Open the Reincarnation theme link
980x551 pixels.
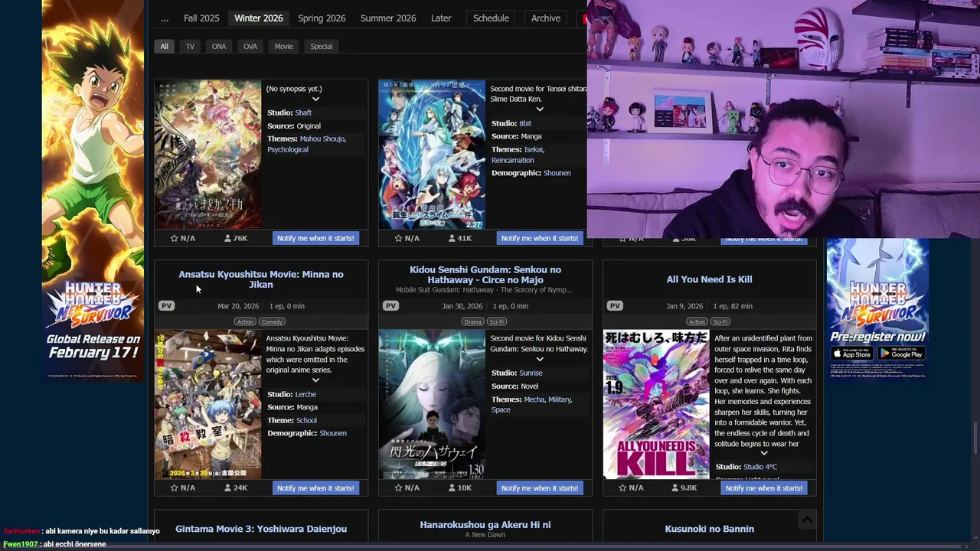click(x=513, y=161)
